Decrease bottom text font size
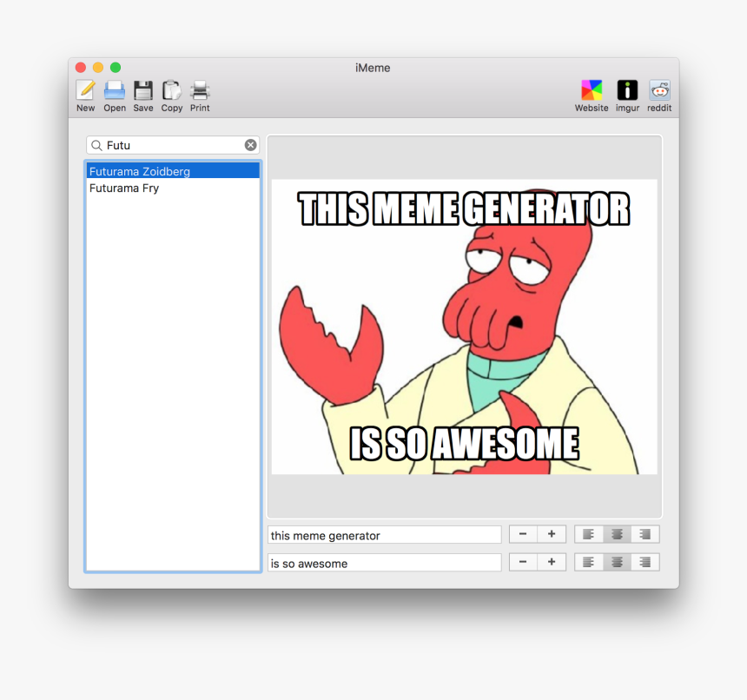Screen dimensions: 747x700 click(x=523, y=563)
